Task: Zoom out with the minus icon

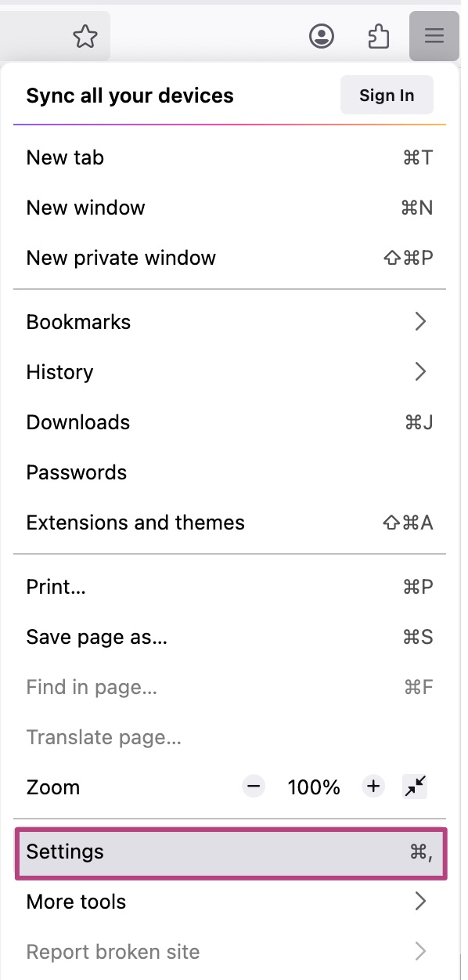Action: 254,787
